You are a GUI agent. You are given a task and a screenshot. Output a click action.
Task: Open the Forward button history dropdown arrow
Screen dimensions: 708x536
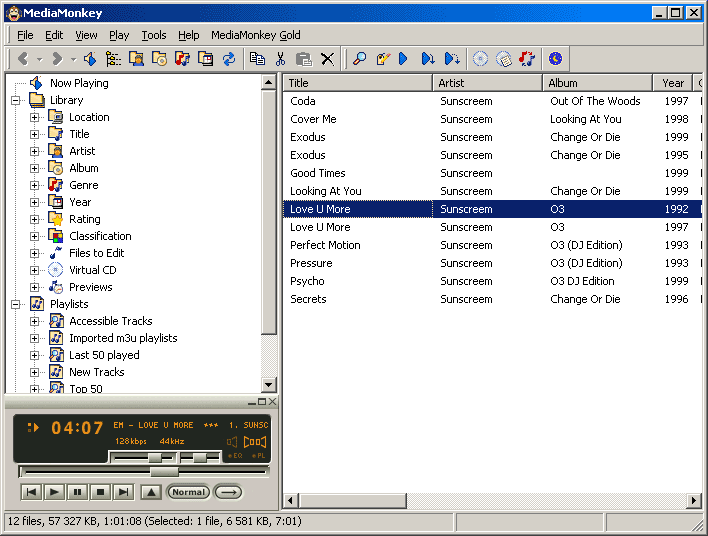[x=73, y=59]
